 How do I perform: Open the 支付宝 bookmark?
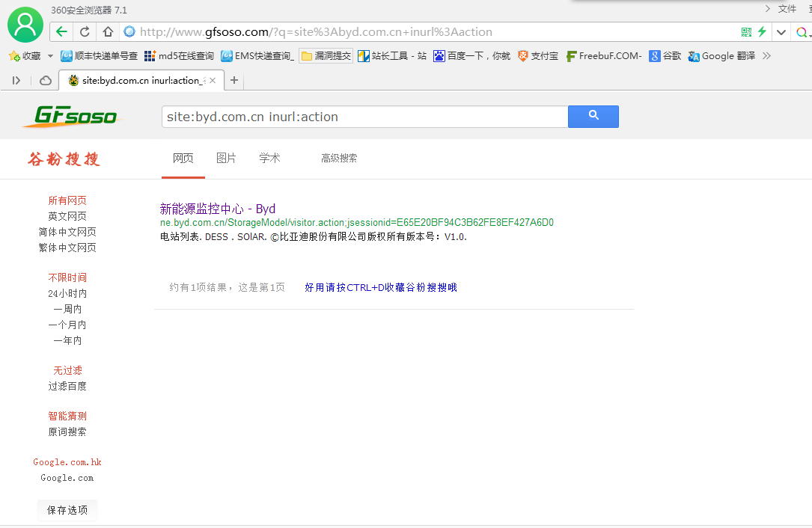click(x=537, y=56)
